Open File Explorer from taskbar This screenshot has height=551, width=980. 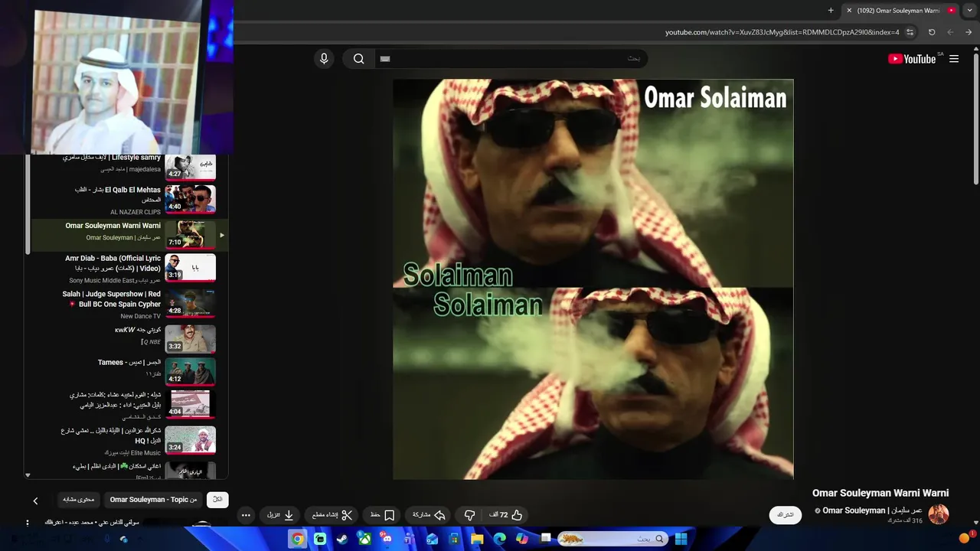click(x=477, y=539)
